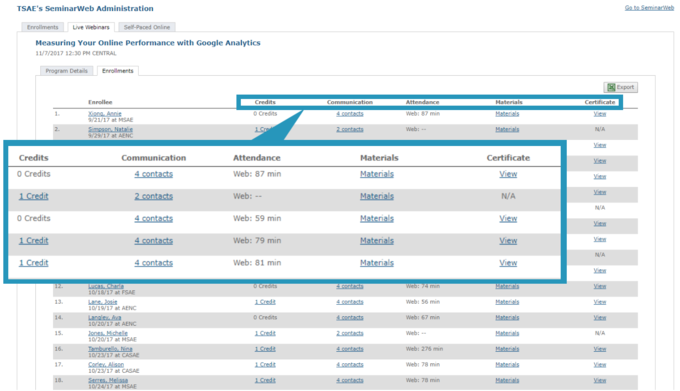Click 'Web: 78 min' in Corley, Alison row
680x391 pixels.
point(423,364)
